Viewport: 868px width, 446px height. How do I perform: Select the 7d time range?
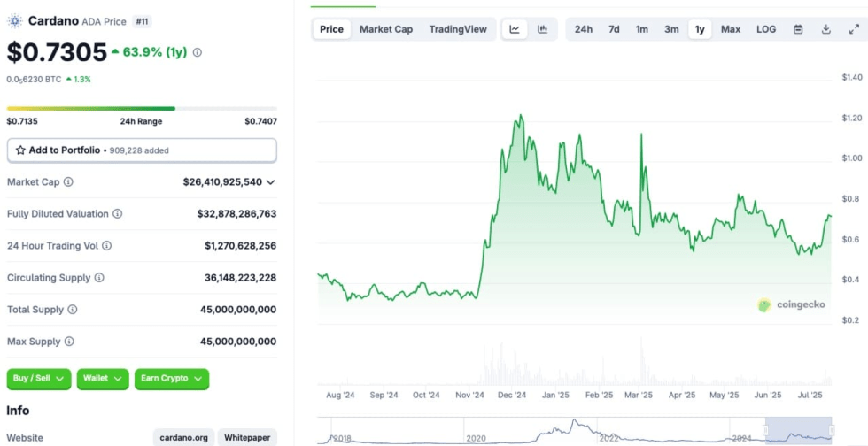pos(614,29)
